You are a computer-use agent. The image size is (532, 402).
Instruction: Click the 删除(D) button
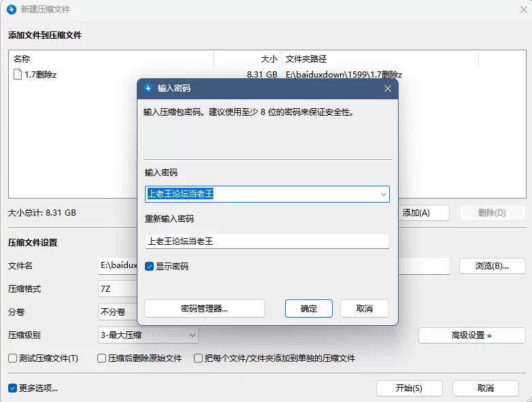tap(492, 213)
